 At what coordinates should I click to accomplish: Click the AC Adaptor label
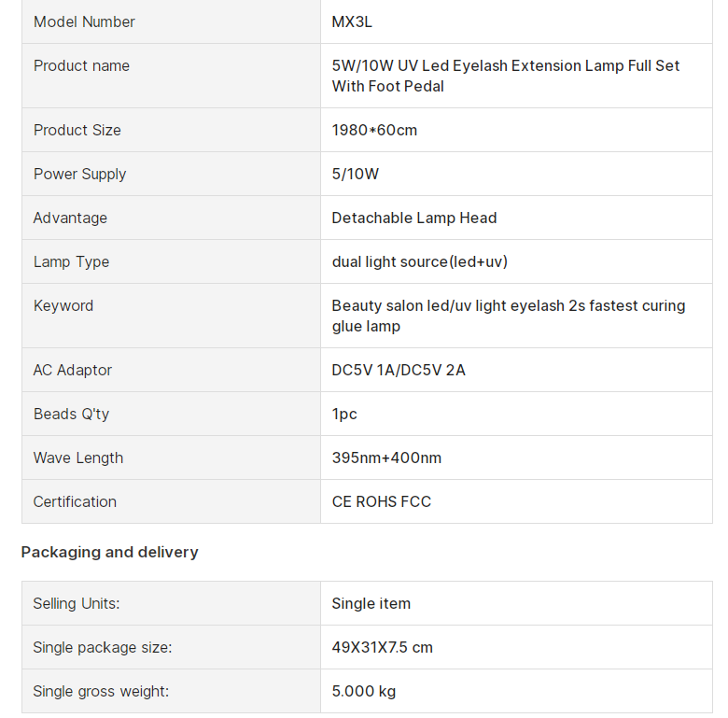pos(73,370)
